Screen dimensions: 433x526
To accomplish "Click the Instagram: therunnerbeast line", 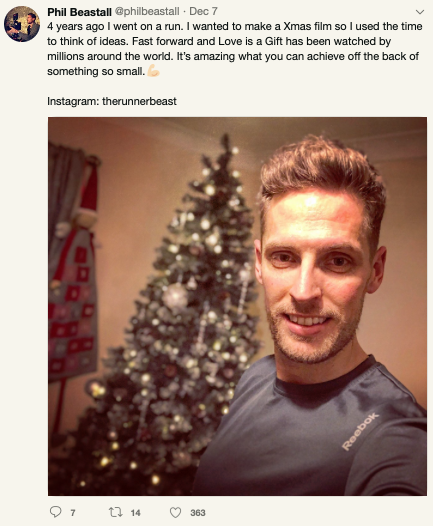I will [x=112, y=101].
